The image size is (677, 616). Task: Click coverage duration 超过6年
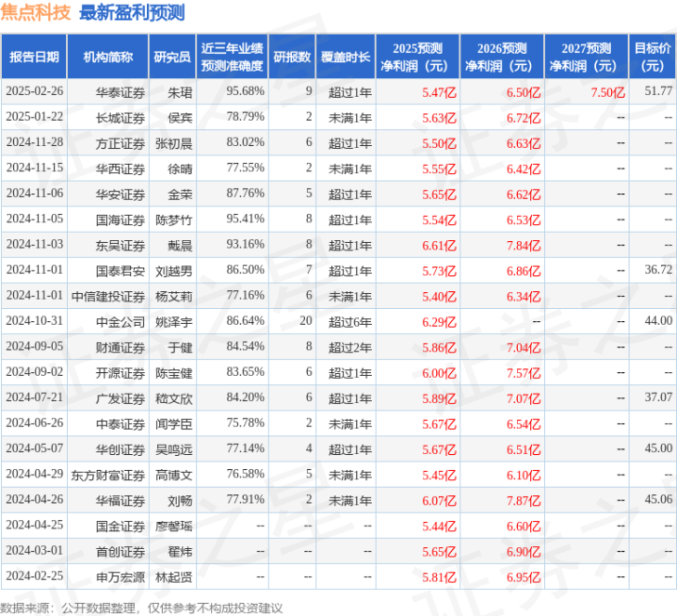click(x=350, y=322)
